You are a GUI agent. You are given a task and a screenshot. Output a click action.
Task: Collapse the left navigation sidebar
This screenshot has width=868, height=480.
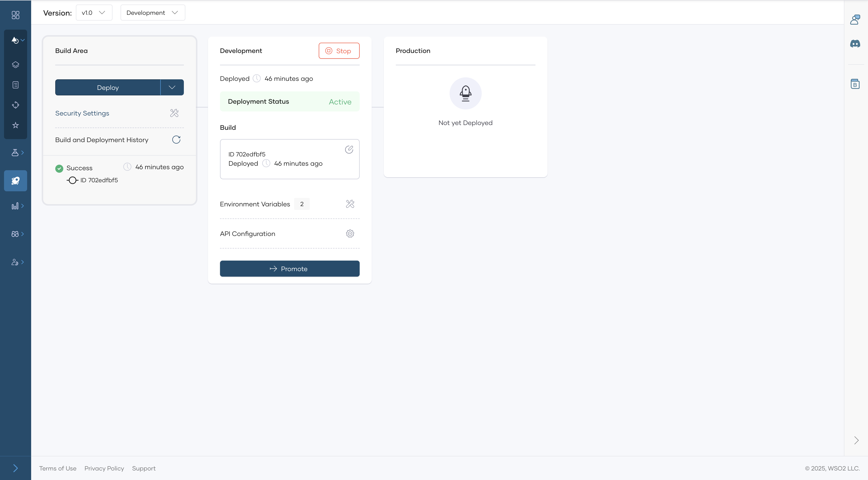16,468
